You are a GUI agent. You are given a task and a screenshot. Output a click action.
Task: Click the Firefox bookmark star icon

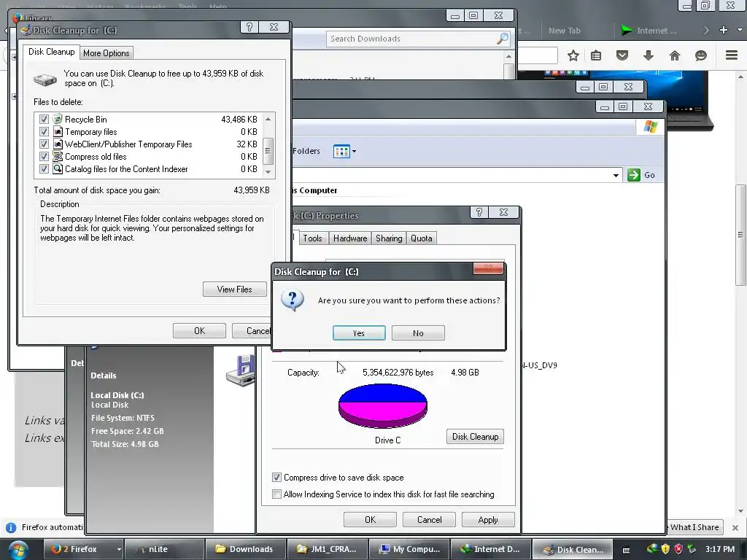point(573,55)
